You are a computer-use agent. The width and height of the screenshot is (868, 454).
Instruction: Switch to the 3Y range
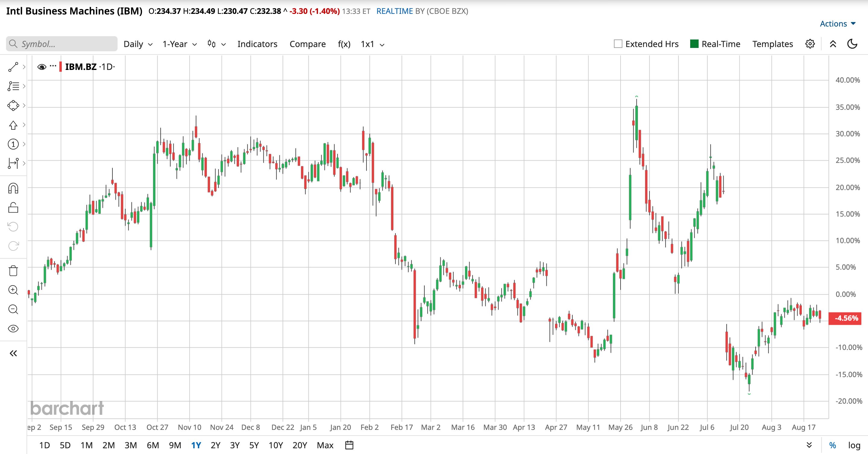(234, 445)
